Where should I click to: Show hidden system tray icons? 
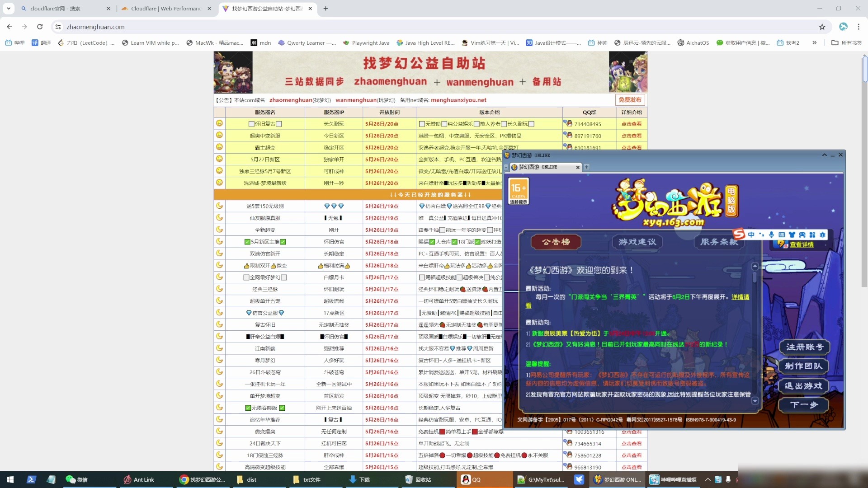[x=708, y=479]
